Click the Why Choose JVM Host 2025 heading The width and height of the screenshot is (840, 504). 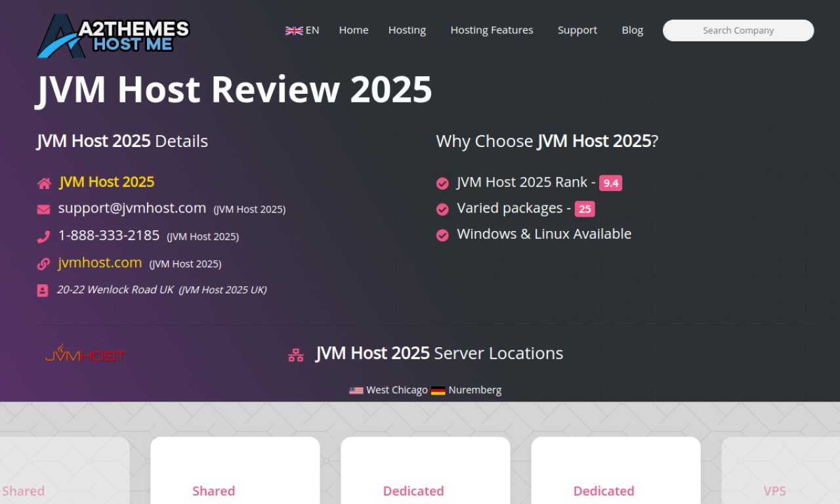pyautogui.click(x=547, y=141)
